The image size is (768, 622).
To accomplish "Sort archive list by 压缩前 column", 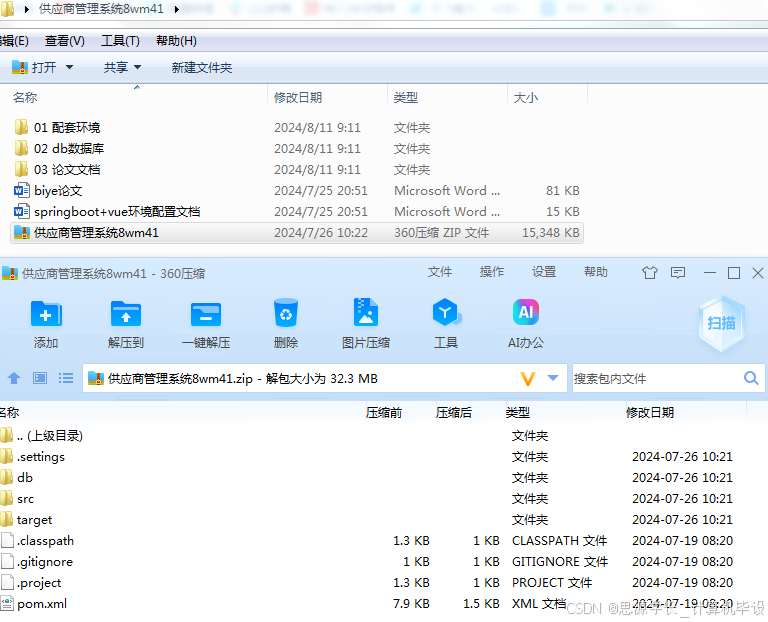I will tap(384, 412).
